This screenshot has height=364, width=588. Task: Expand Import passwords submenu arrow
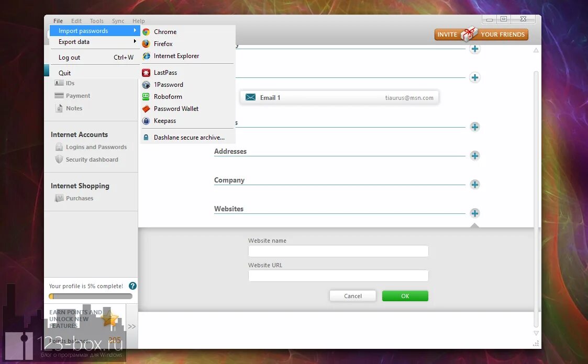pos(135,30)
